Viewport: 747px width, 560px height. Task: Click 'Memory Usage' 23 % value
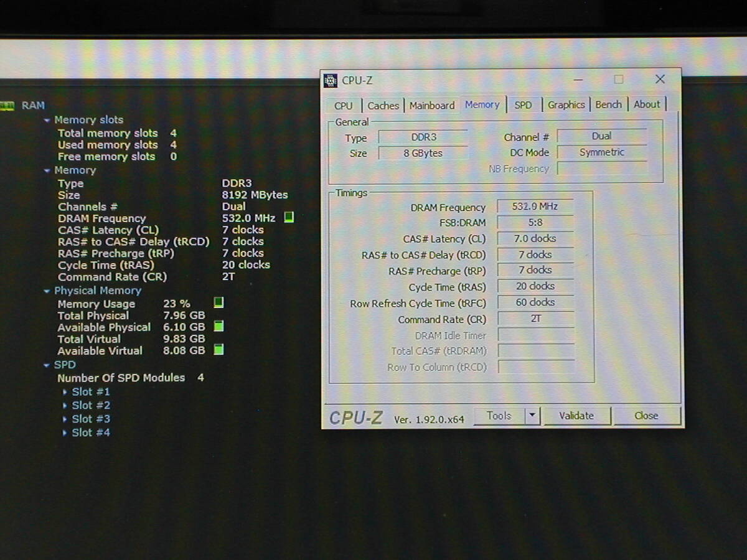click(177, 304)
